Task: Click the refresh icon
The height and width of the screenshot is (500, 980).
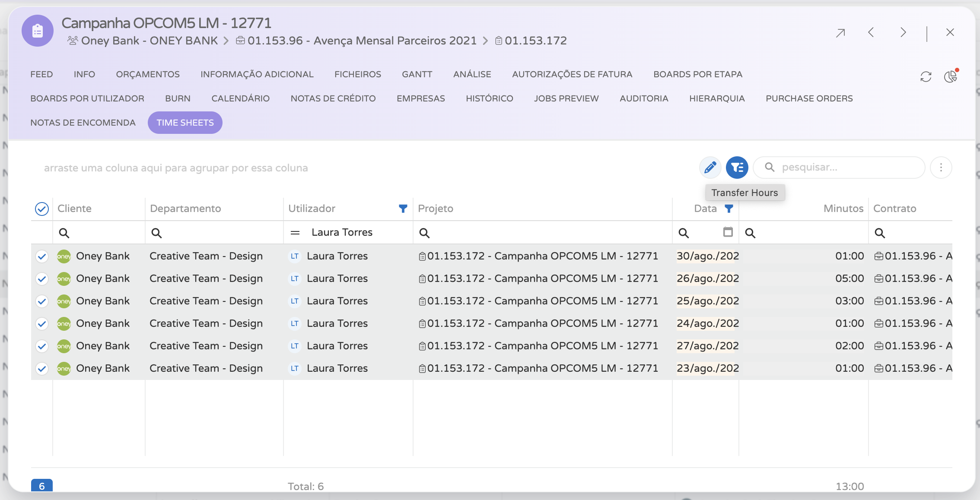Action: pyautogui.click(x=926, y=77)
